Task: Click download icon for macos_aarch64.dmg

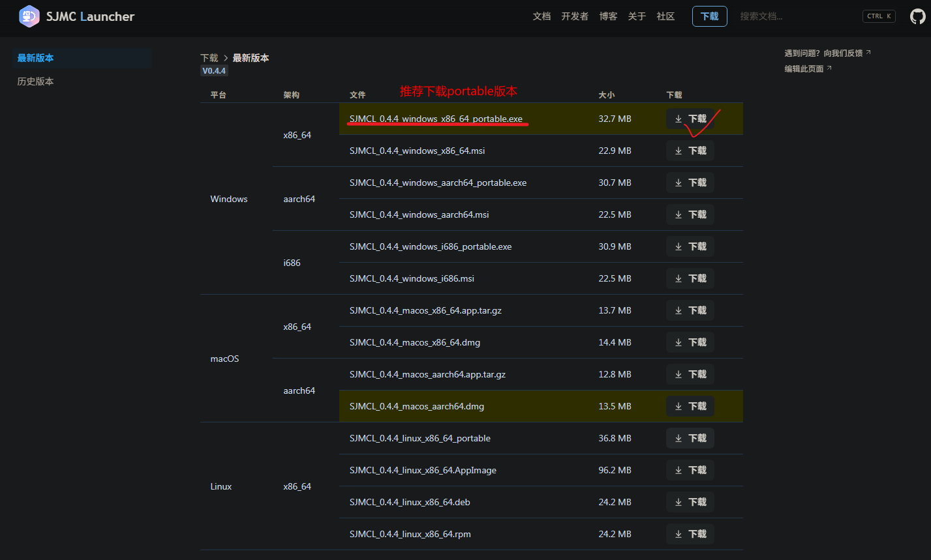Action: coord(679,406)
